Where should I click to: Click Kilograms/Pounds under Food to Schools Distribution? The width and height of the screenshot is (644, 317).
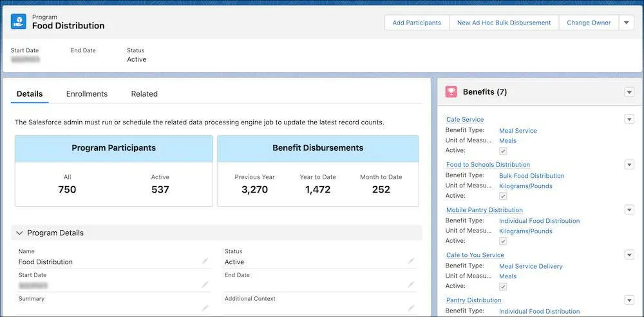coord(526,186)
